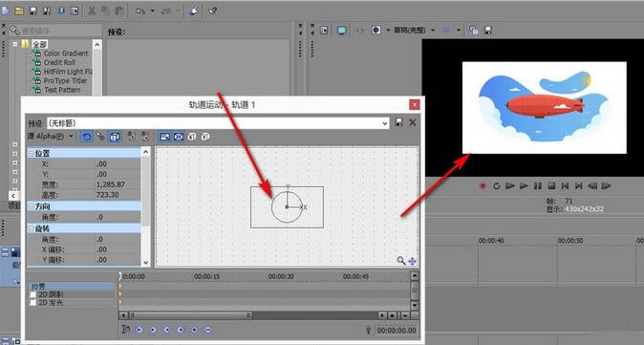The image size is (644, 345).
Task: Click the 00:00:30 mark on keyframe ruler
Action: tap(281, 277)
